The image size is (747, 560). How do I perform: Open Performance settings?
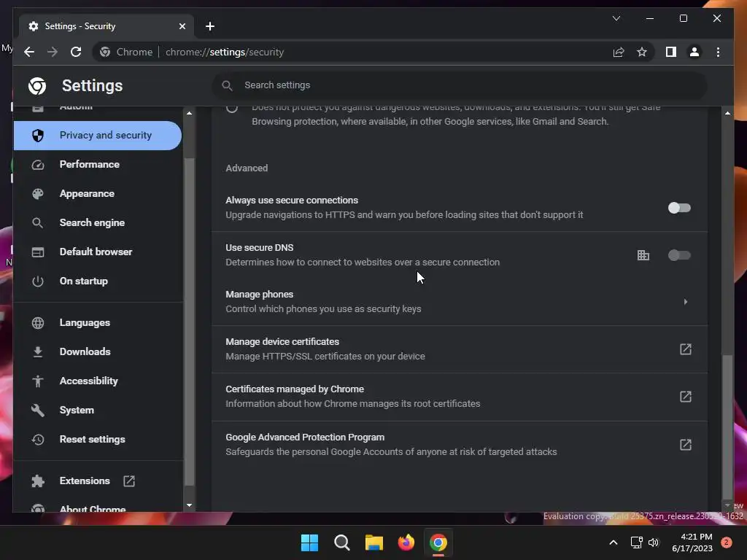tap(97, 164)
